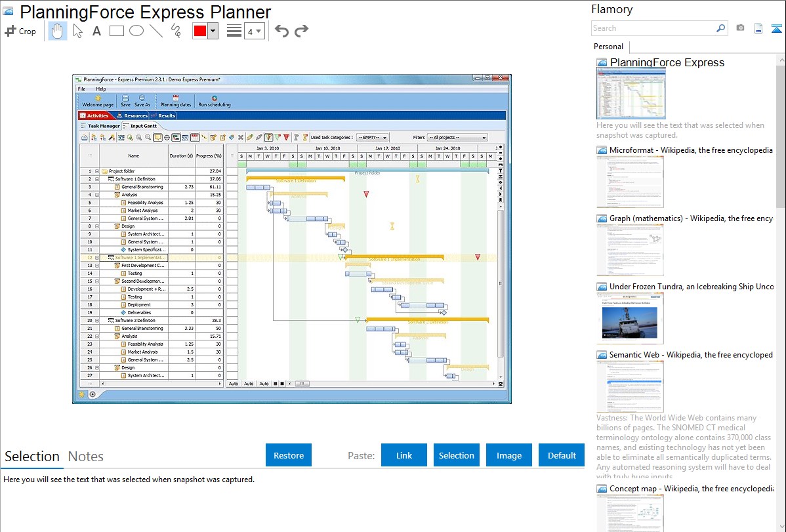Switch to the Personal tab
Image resolution: width=786 pixels, height=532 pixels.
click(x=609, y=47)
